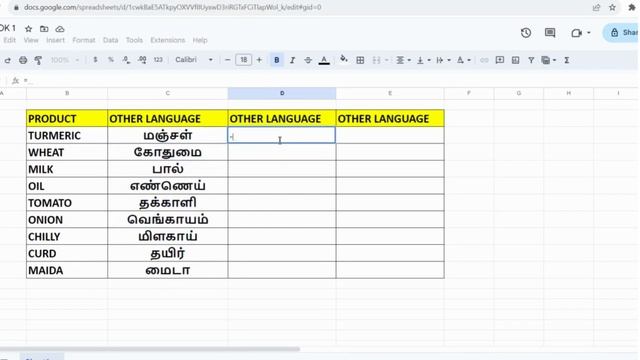Viewport: 640px width, 360px height.
Task: Expand merge type dropdown arrow
Action: click(x=387, y=60)
